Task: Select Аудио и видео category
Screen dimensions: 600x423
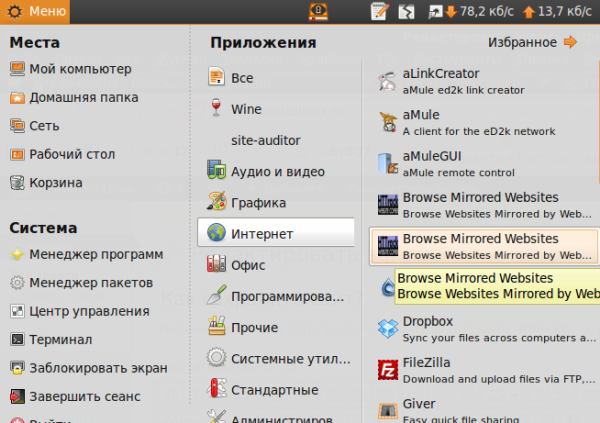Action: (x=276, y=171)
